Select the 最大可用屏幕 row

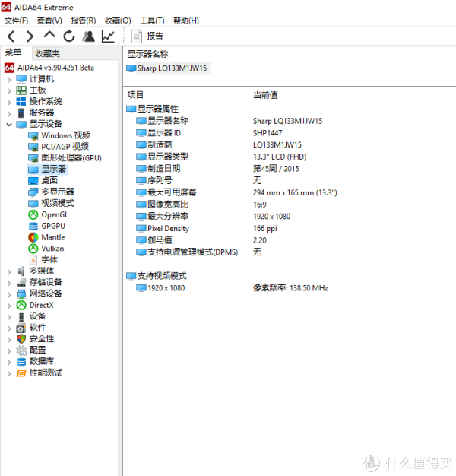click(236, 192)
